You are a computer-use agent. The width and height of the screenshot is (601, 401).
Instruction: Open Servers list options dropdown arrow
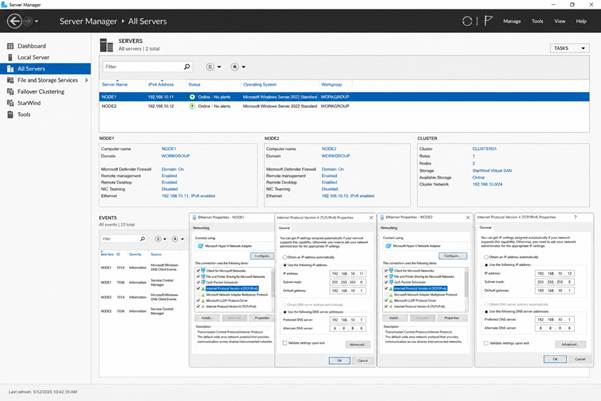pyautogui.click(x=219, y=67)
